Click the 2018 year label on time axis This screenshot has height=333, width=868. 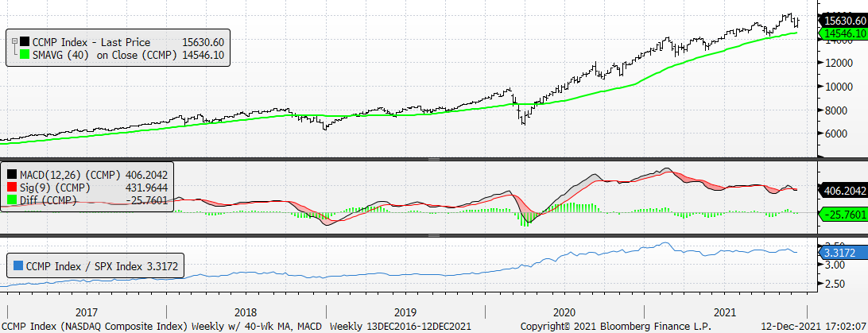[x=246, y=312]
